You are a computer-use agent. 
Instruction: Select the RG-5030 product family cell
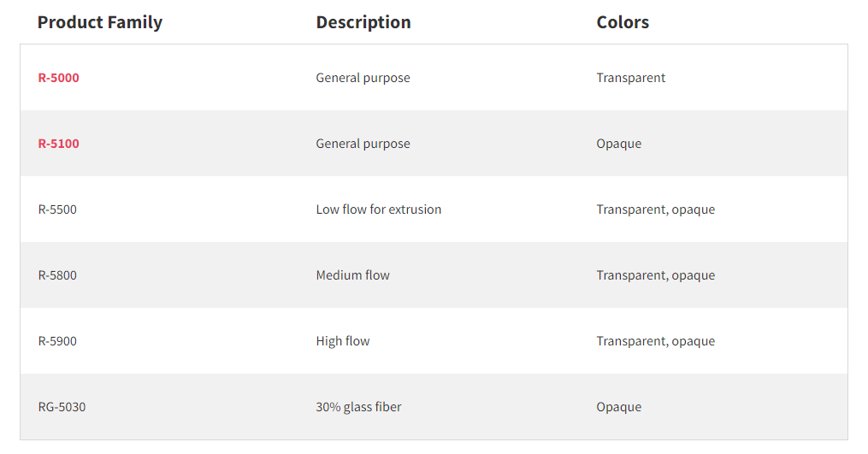click(62, 407)
